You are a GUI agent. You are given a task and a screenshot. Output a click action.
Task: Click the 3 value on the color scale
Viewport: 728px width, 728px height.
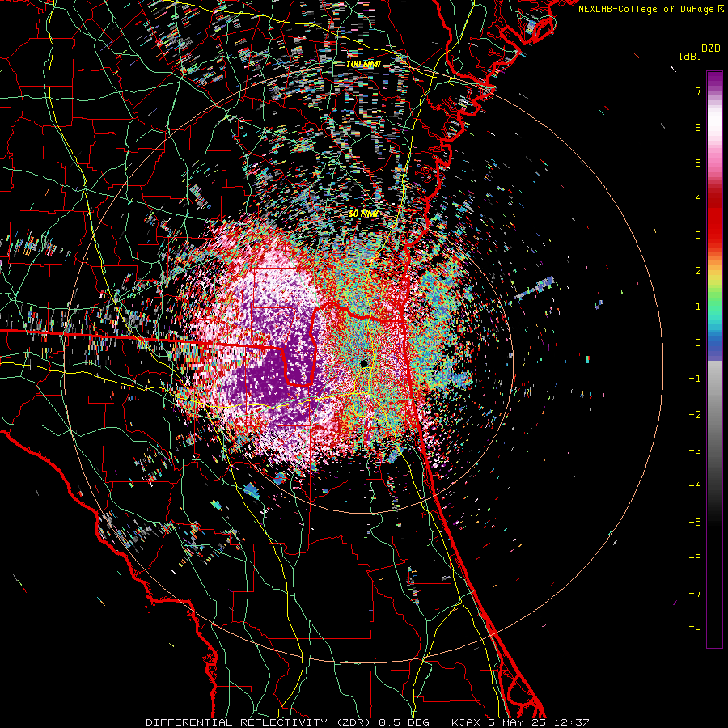[x=698, y=235]
